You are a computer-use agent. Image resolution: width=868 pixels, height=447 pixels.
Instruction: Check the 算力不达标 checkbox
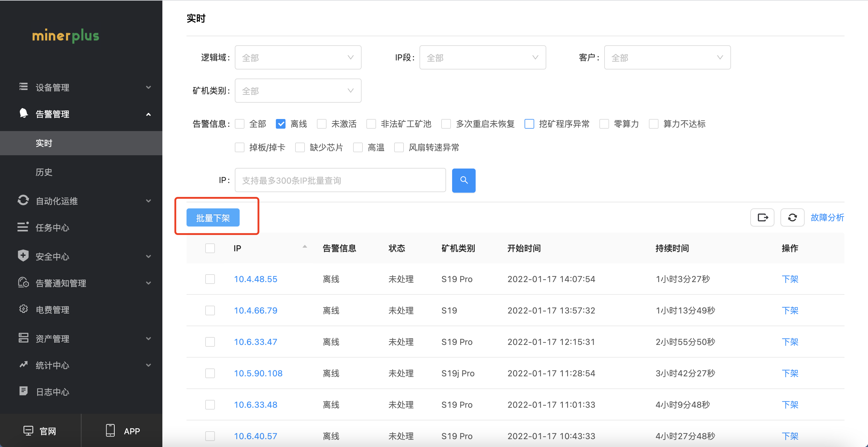coord(654,124)
